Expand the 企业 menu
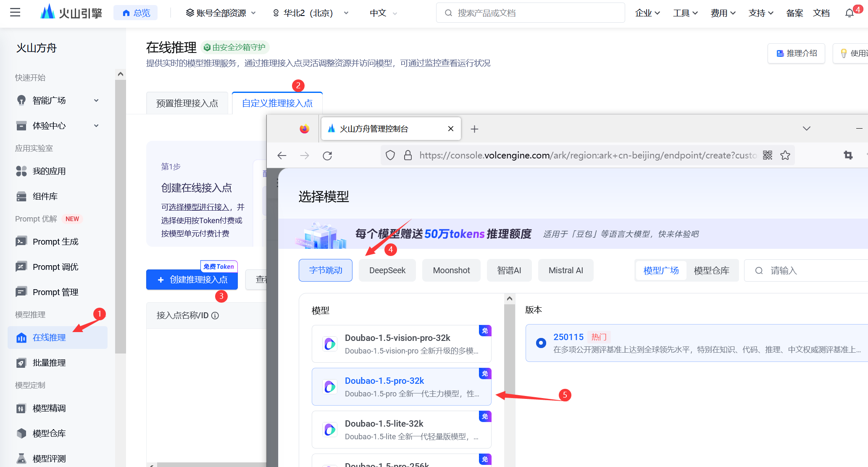The height and width of the screenshot is (467, 868). click(647, 13)
